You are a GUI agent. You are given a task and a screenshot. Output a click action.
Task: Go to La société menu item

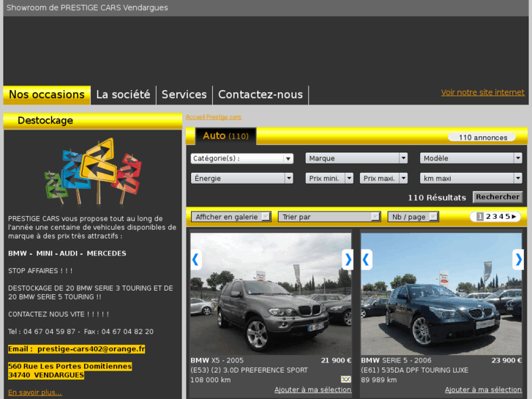click(123, 94)
